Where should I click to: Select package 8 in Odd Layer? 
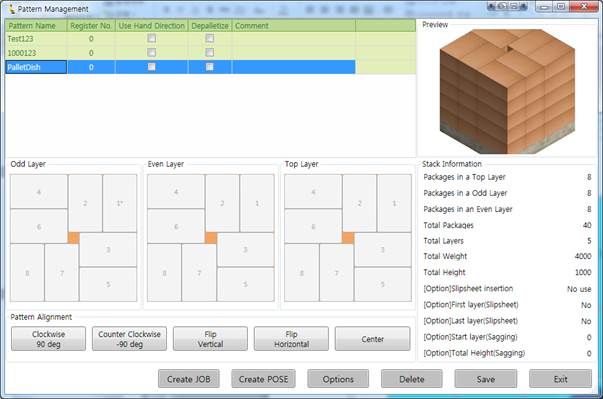point(27,273)
